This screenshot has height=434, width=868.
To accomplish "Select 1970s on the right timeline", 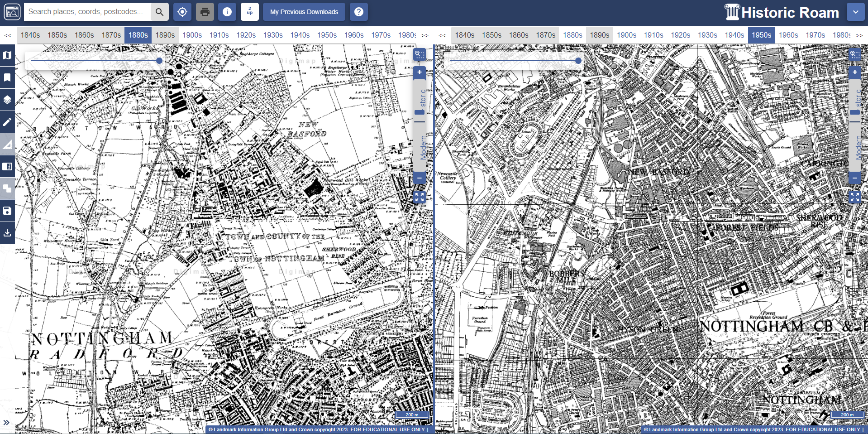I will tap(816, 35).
